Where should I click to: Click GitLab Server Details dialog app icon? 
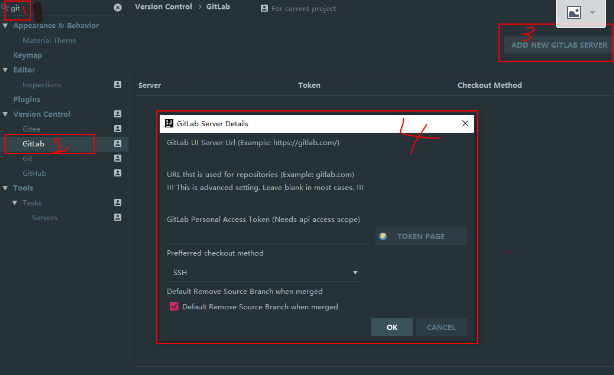click(x=169, y=123)
